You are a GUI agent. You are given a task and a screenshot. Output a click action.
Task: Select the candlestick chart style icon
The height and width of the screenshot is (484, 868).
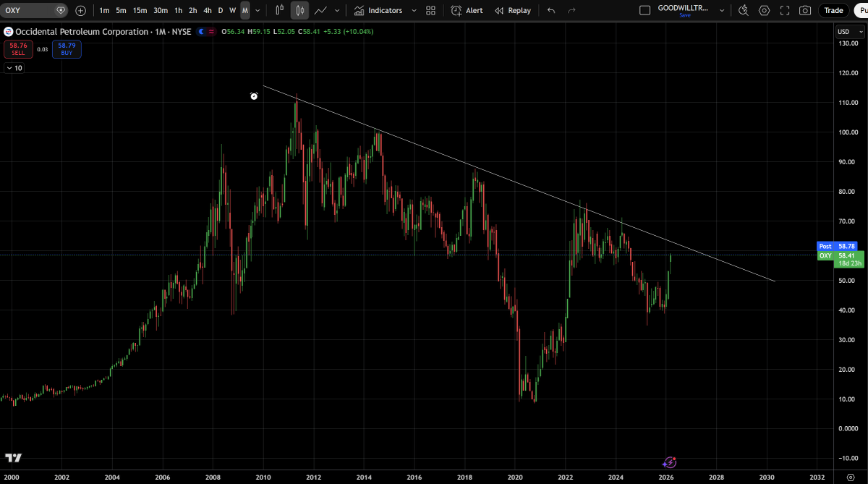[299, 11]
